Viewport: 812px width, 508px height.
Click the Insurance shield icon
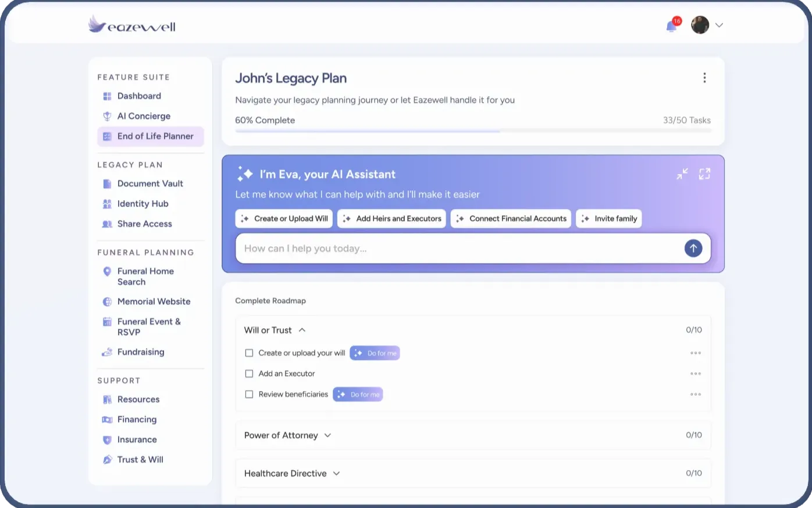tap(106, 439)
